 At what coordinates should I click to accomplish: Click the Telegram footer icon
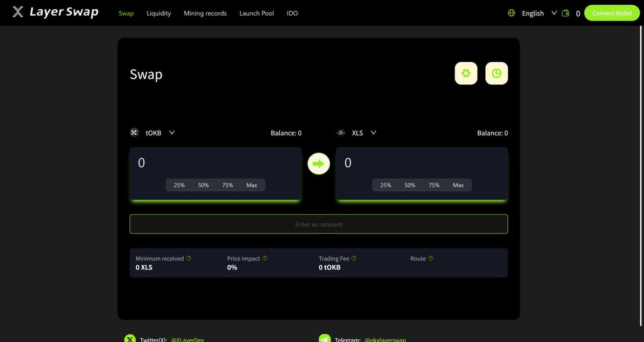point(324,339)
